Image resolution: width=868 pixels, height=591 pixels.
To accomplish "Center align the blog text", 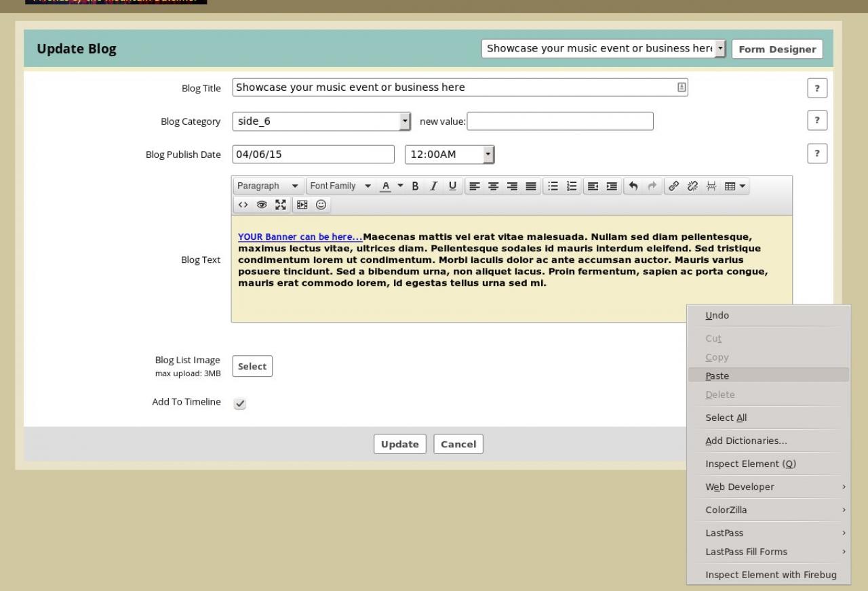I will [x=493, y=186].
